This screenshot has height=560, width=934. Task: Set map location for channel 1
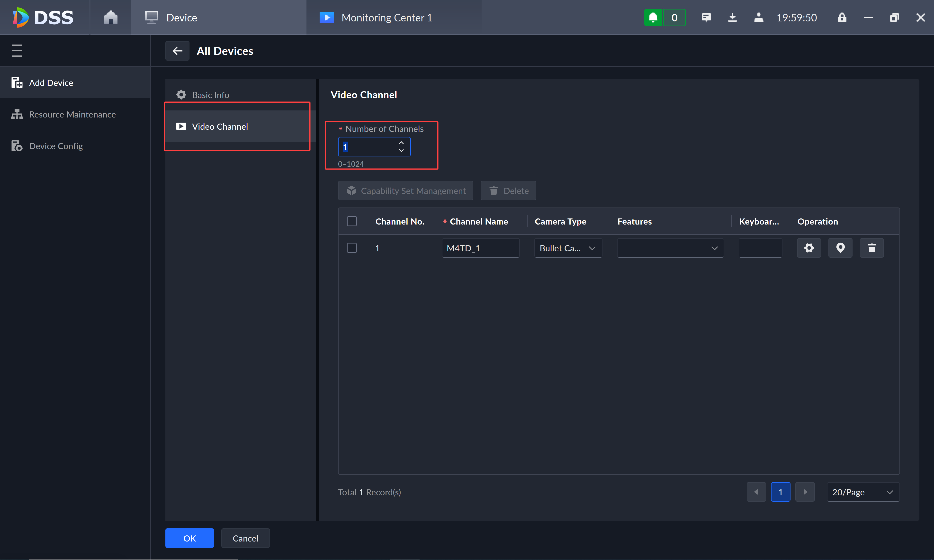click(x=840, y=248)
